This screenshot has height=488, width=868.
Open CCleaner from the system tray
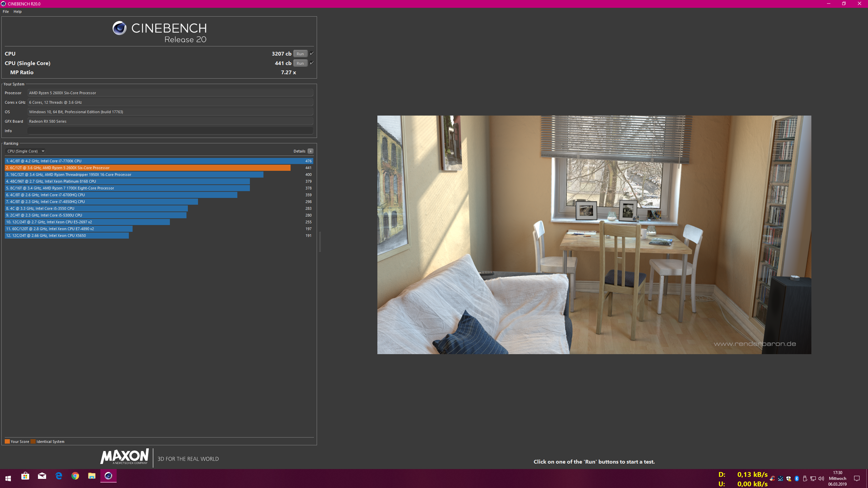(x=772, y=479)
